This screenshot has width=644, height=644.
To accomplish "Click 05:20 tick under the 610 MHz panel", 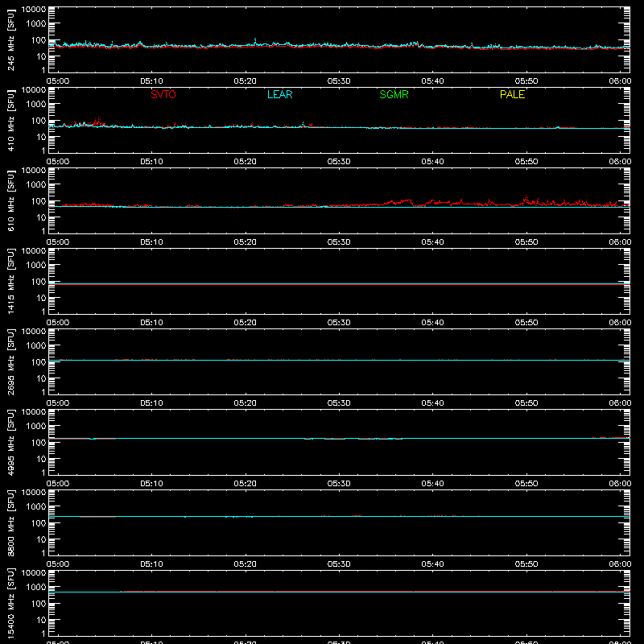I will click(x=246, y=242).
